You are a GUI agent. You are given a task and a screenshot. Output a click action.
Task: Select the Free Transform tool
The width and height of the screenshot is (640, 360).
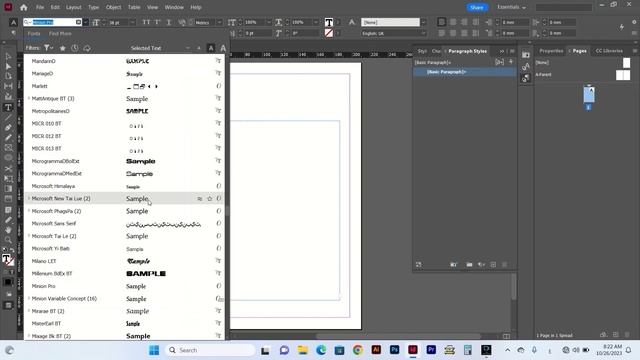8,179
